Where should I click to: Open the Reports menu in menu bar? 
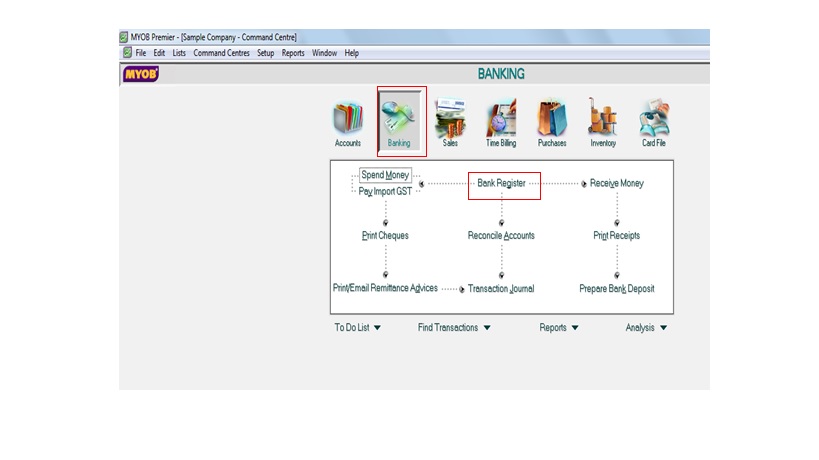click(293, 53)
